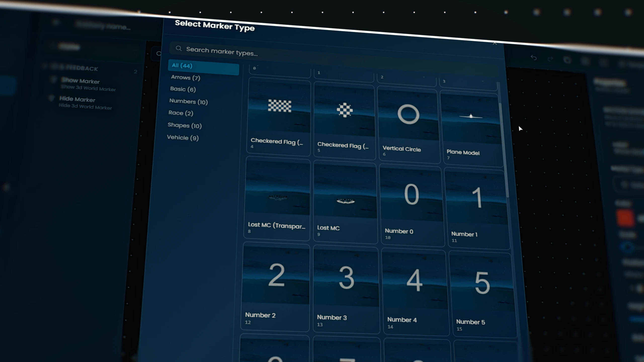Select the All (44) category filter
Screen dimensions: 644x362
click(x=204, y=67)
